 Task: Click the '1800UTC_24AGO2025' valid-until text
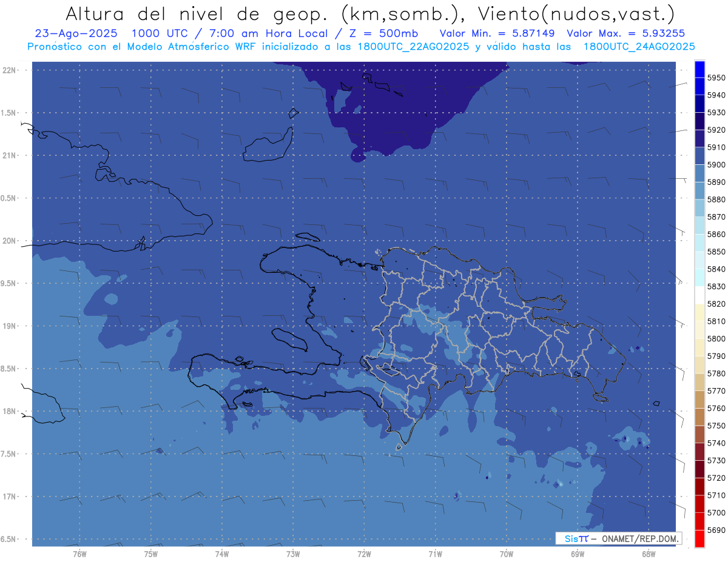639,46
